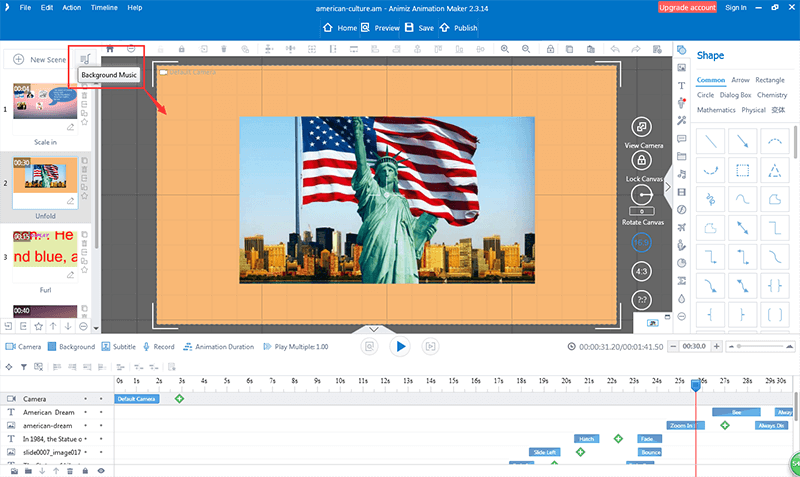
Task: Click the timeline zoom slider
Action: pos(760,346)
